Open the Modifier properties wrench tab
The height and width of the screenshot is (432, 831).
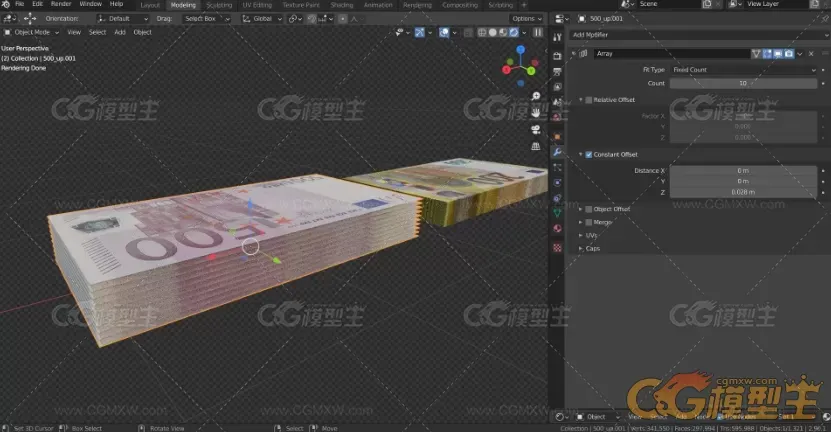[557, 152]
